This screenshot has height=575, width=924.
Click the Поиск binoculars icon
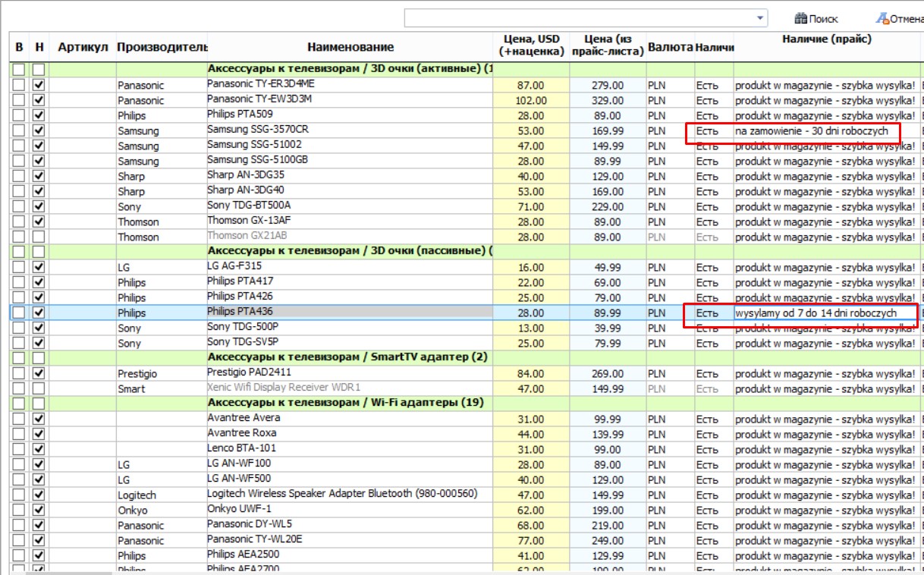point(800,18)
